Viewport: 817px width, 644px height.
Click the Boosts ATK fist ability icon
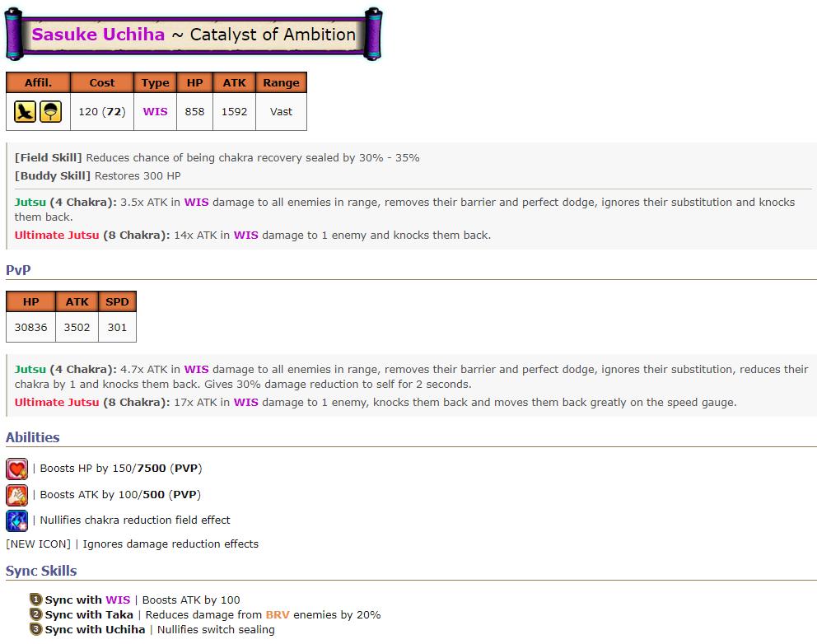click(x=16, y=495)
